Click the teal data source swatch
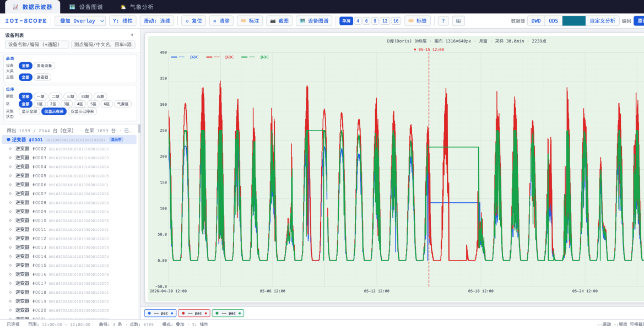This screenshot has height=329, width=644. click(574, 21)
